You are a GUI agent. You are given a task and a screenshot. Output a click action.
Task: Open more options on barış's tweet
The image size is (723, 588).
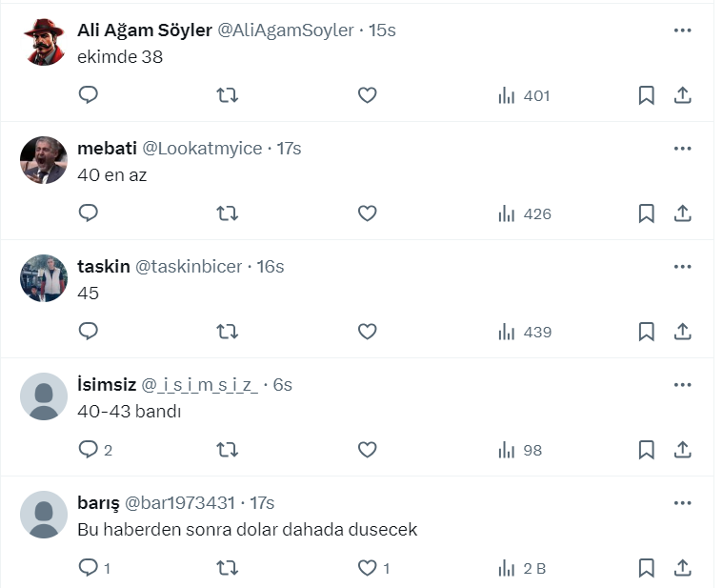[x=682, y=503]
